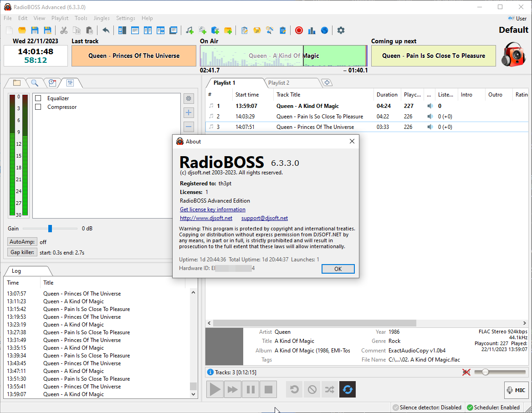Enable the Compressor checkbox
532x413 pixels.
click(x=38, y=107)
